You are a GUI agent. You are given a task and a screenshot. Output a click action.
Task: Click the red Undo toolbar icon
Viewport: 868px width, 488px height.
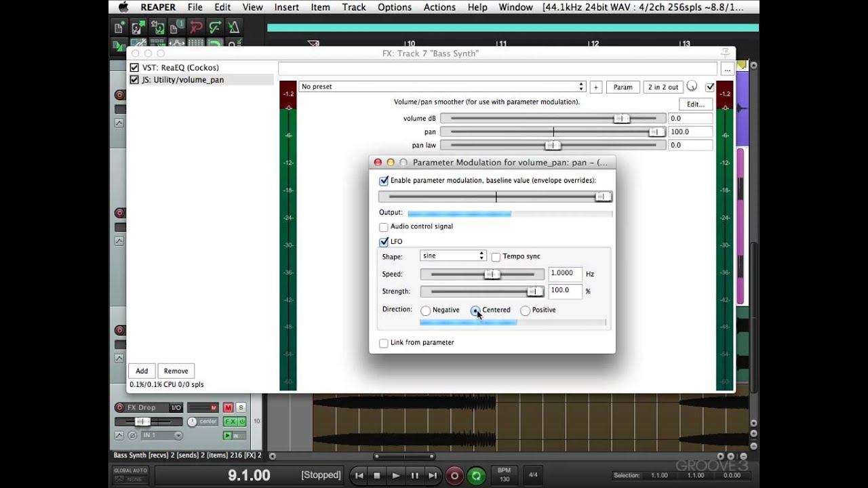[196, 28]
